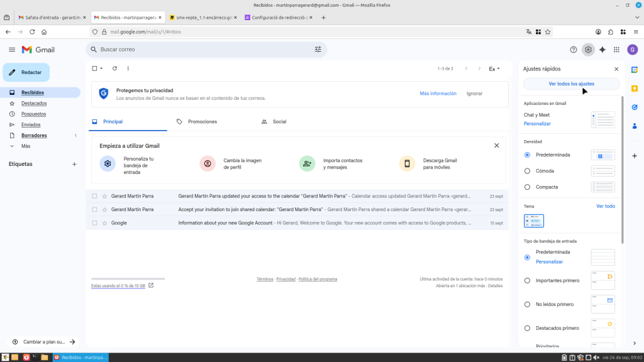Open Google Calendar from the side panel
This screenshot has height=362, width=644.
pos(635,69)
